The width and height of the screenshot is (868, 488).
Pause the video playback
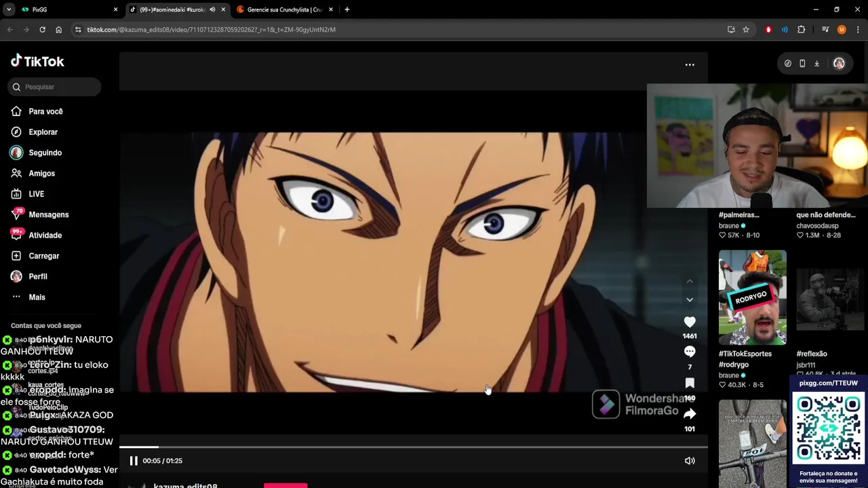[134, 461]
